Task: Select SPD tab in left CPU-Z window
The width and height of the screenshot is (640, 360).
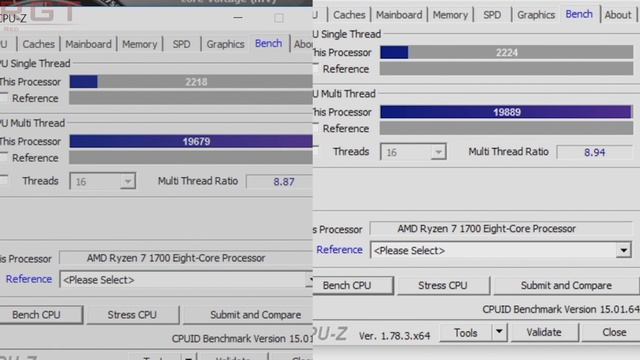Action: point(181,44)
